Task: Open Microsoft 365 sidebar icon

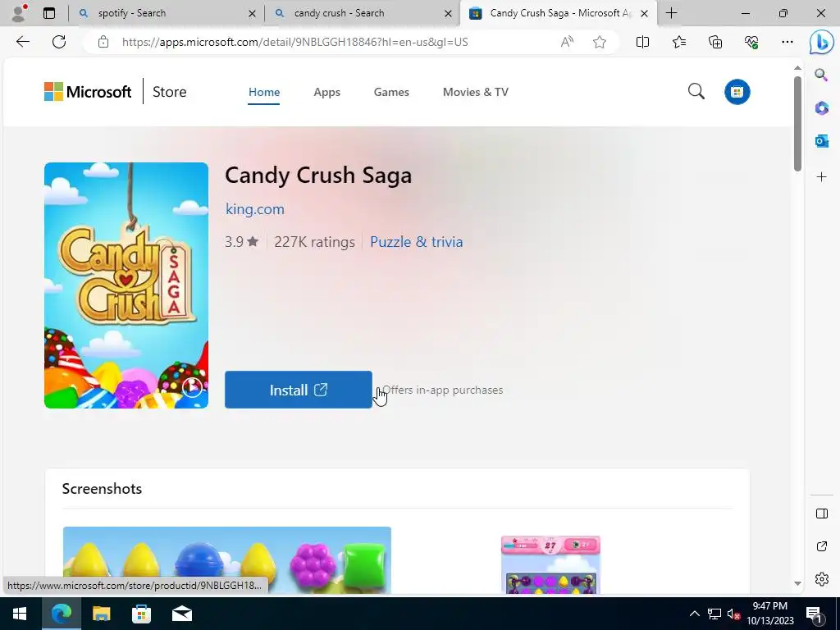Action: [821, 108]
